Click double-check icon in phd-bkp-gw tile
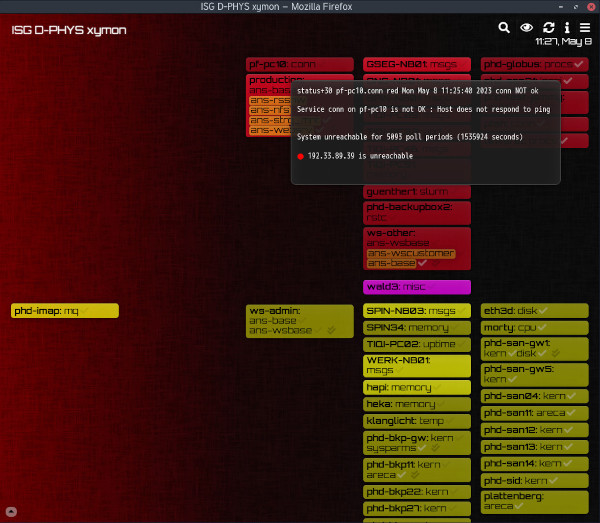This screenshot has height=523, width=600. pos(435,448)
